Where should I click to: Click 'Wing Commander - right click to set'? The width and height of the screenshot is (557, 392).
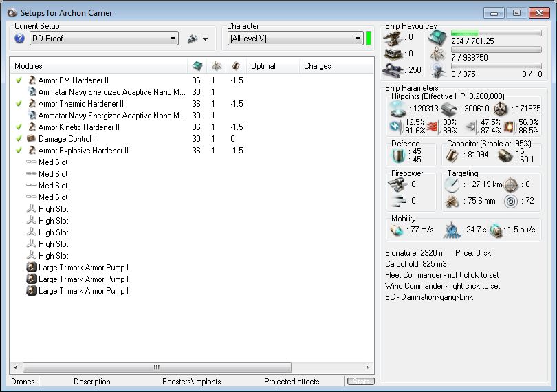(443, 286)
